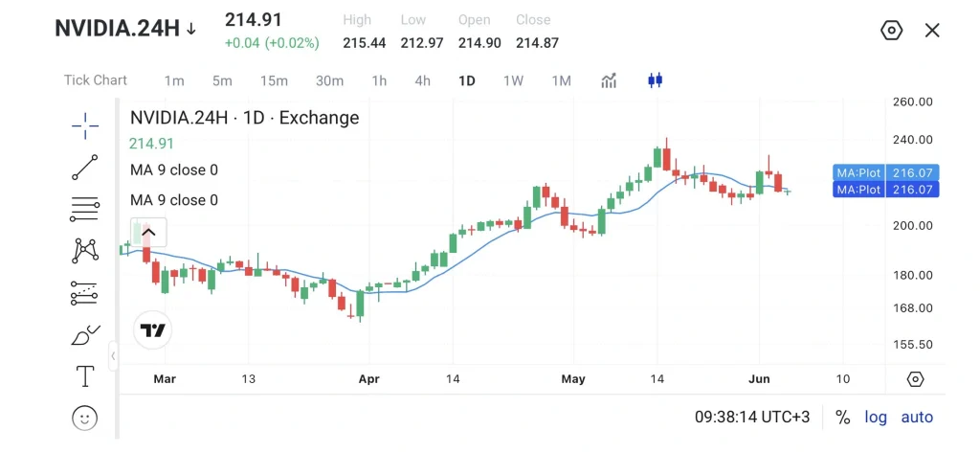The width and height of the screenshot is (980, 453).
Task: Toggle percent scale mode
Action: coord(842,418)
